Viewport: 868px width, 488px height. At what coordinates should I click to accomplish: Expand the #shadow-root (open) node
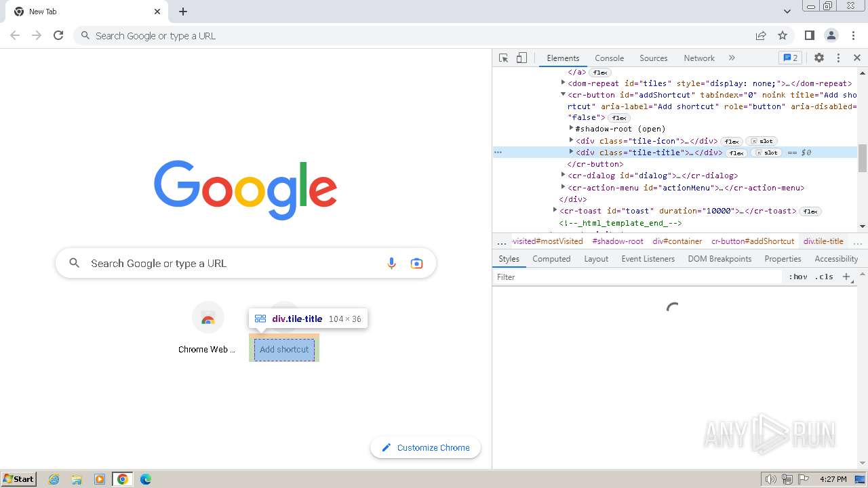point(571,128)
